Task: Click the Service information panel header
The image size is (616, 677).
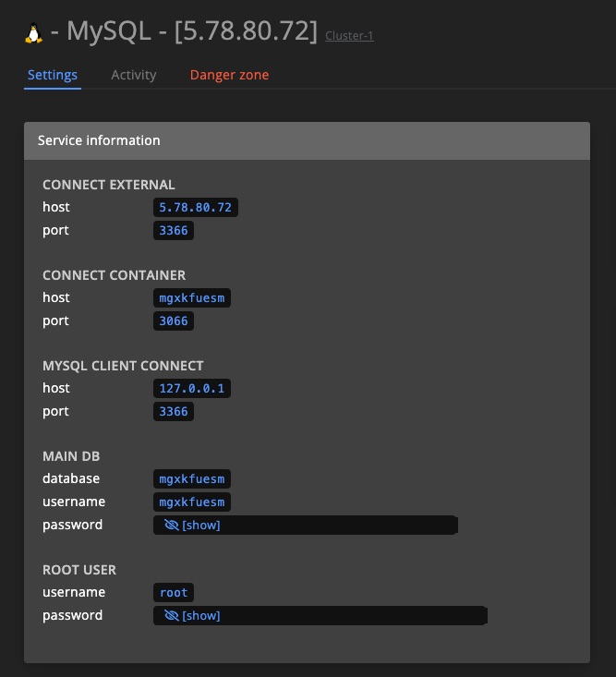Action: point(307,140)
